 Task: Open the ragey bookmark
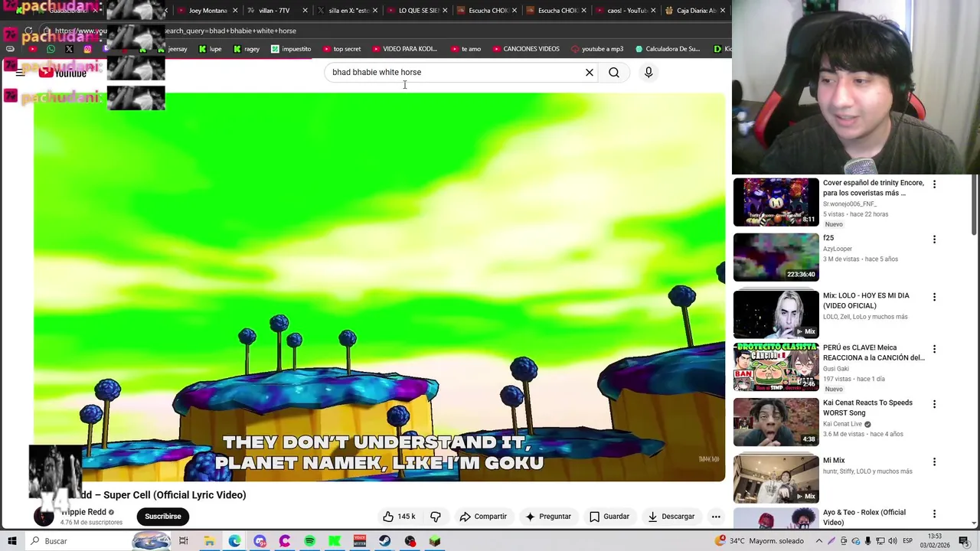point(246,49)
